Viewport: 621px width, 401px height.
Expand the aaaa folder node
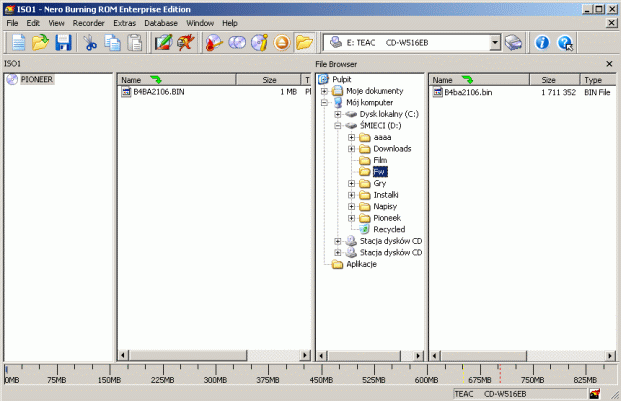click(351, 137)
